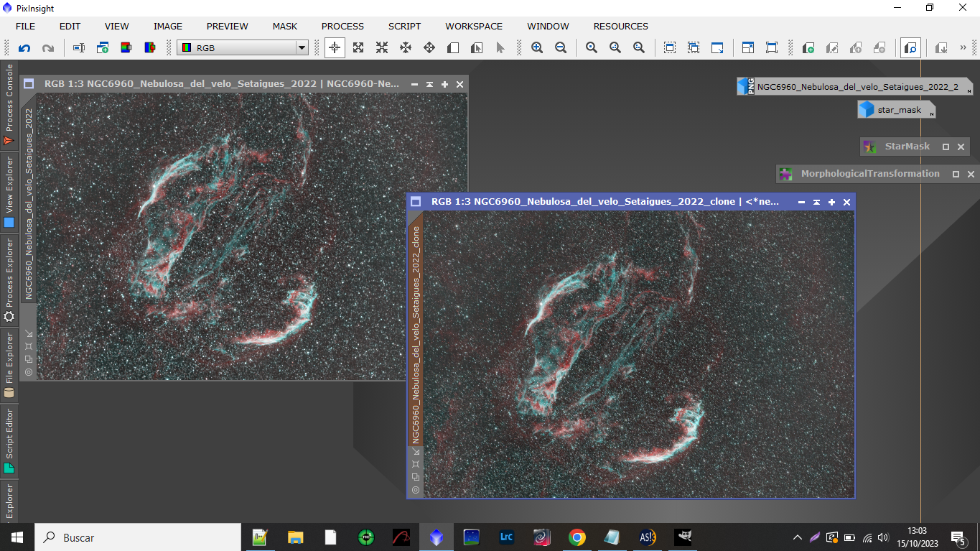Click the new process icon with green plus
The width and height of the screenshot is (980, 551).
coord(808,48)
